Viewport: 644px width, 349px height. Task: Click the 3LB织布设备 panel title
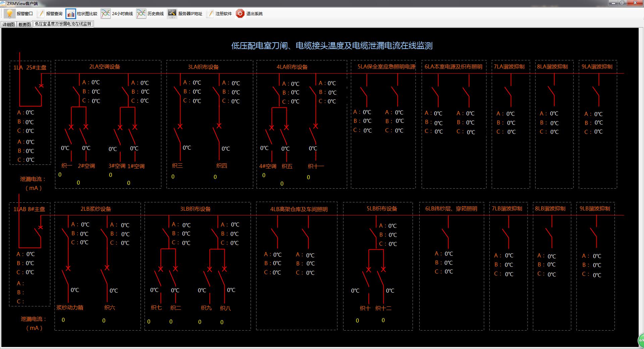point(196,209)
